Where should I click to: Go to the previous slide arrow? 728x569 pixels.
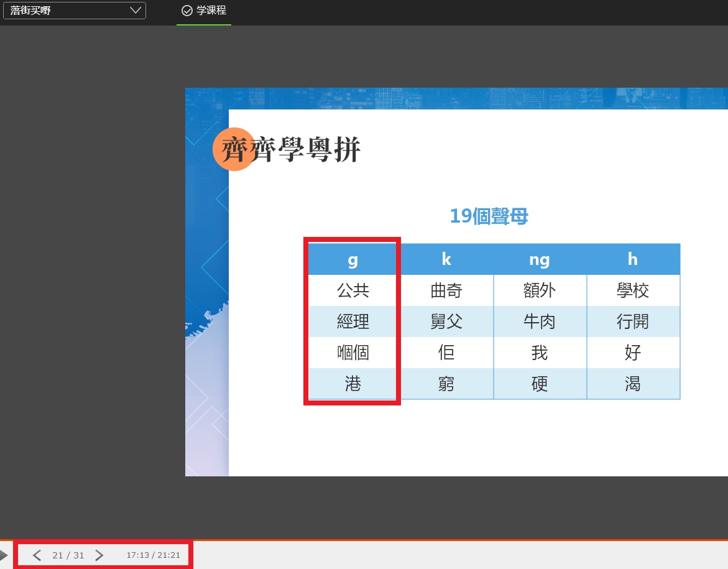pyautogui.click(x=37, y=555)
